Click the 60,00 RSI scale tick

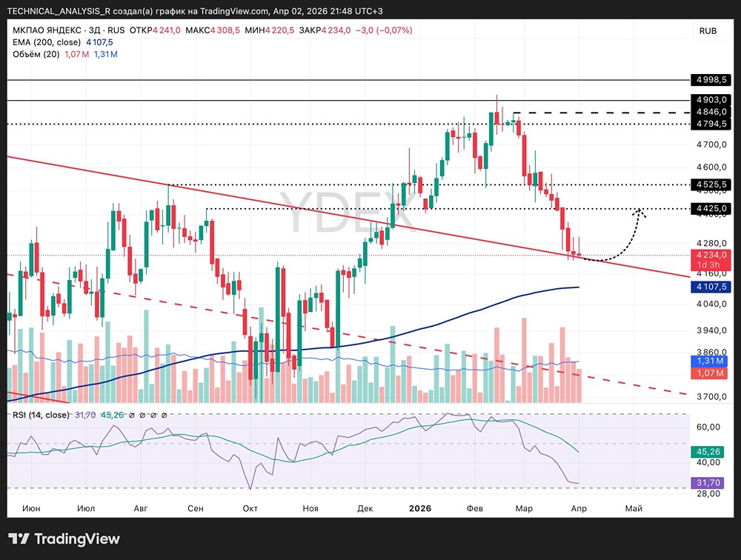coord(708,427)
